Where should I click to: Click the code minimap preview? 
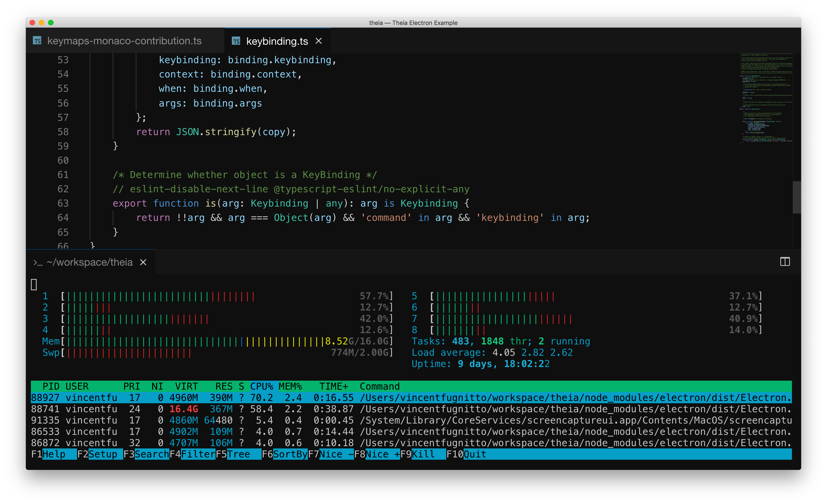[x=766, y=99]
